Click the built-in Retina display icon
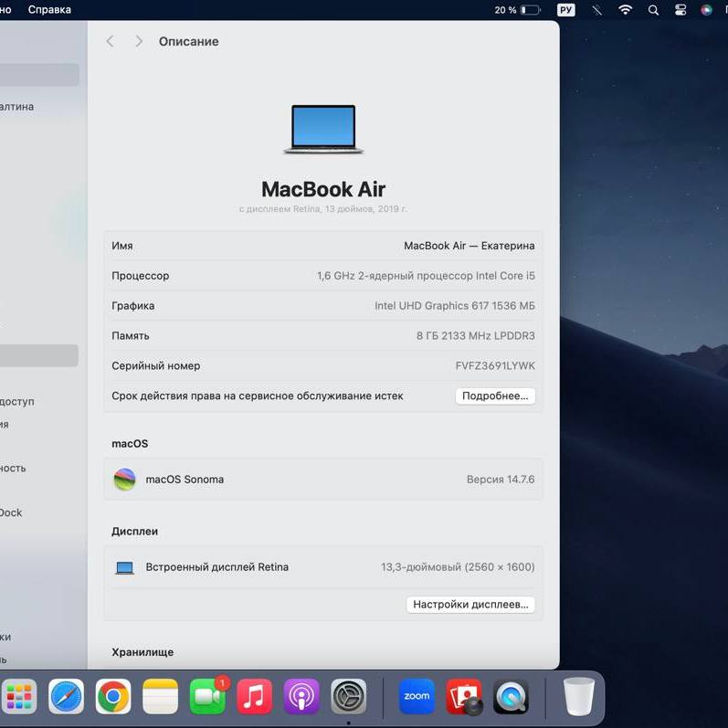The image size is (728, 728). 124,567
